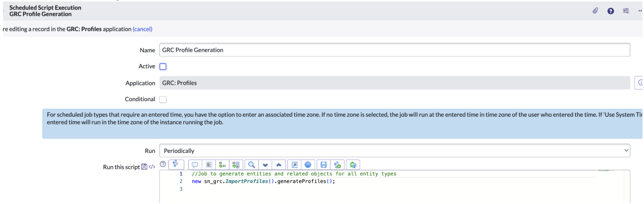Click the save icon beside Run this script

tap(144, 167)
